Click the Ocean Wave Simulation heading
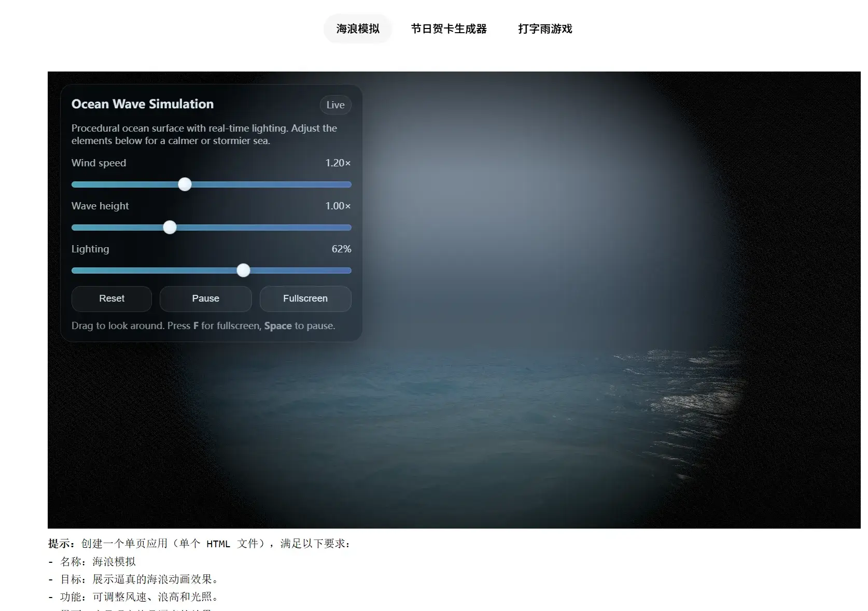This screenshot has width=868, height=611. pyautogui.click(x=143, y=104)
